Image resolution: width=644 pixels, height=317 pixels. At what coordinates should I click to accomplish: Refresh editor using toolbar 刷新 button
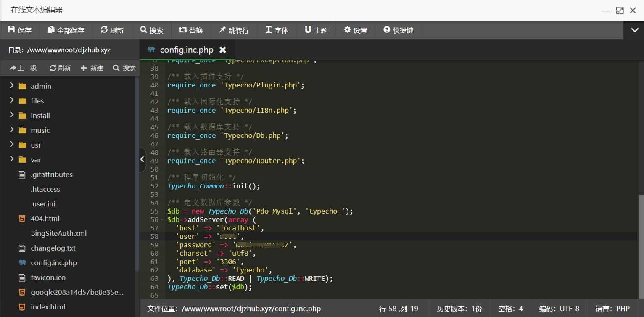pos(112,30)
